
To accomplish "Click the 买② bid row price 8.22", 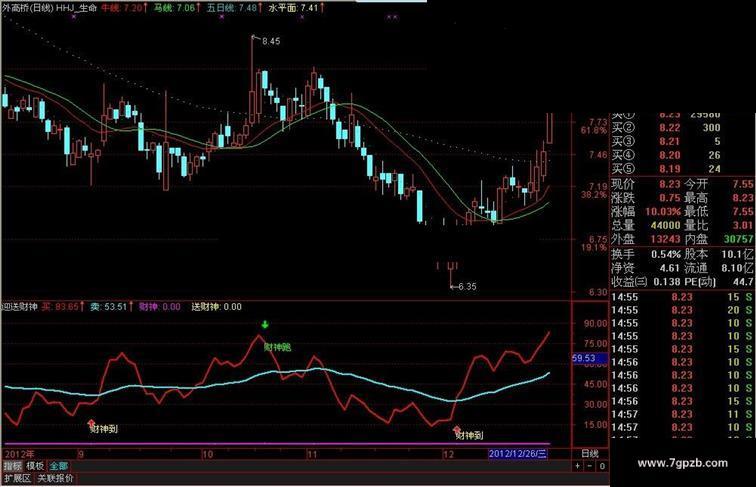I will [670, 128].
